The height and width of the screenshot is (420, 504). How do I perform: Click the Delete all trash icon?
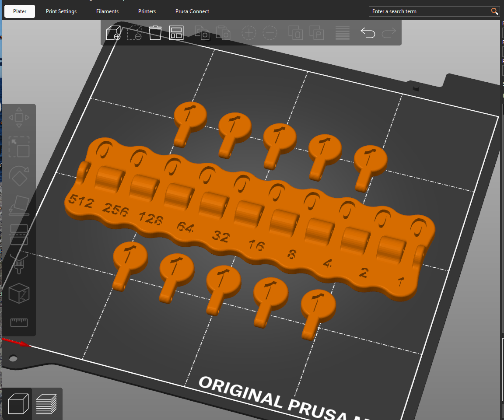[155, 33]
